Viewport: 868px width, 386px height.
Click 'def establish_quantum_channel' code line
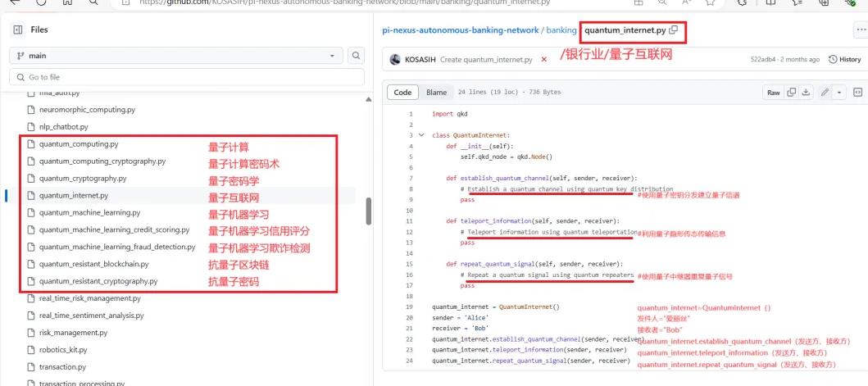542,179
